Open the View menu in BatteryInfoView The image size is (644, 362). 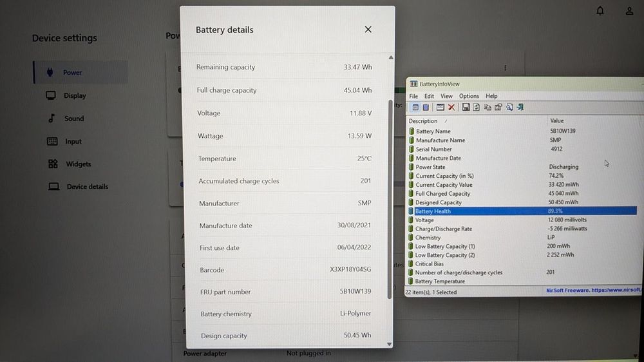[446, 96]
